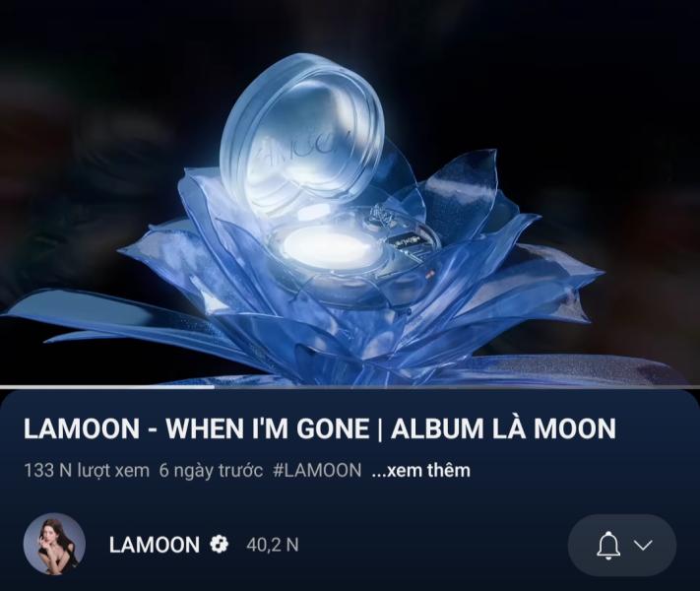
Task: Tap the LAMOON engraved compact lid
Action: 302,135
